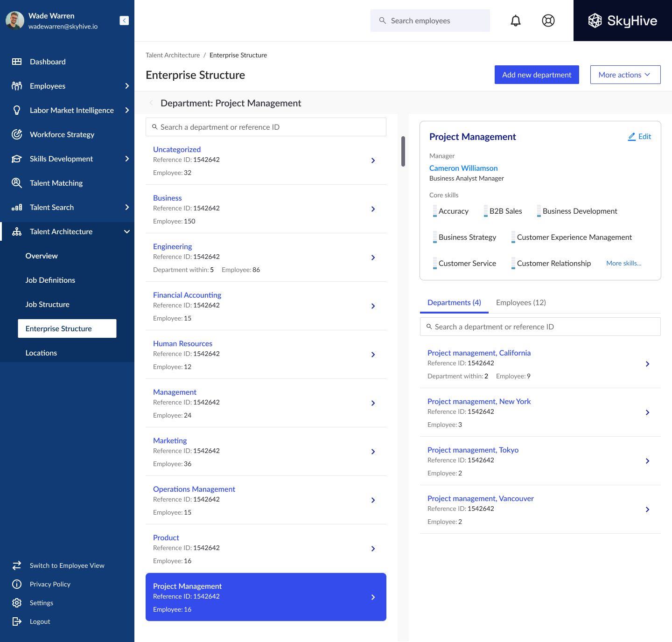Open Job Definitions in sidebar
The height and width of the screenshot is (642, 672).
(50, 280)
